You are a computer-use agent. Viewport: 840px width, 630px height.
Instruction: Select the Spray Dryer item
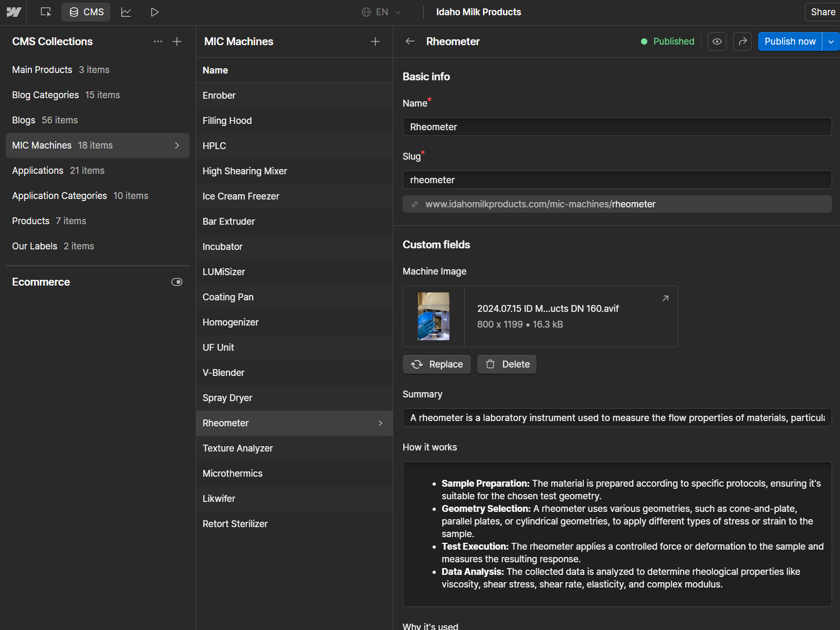pyautogui.click(x=295, y=398)
